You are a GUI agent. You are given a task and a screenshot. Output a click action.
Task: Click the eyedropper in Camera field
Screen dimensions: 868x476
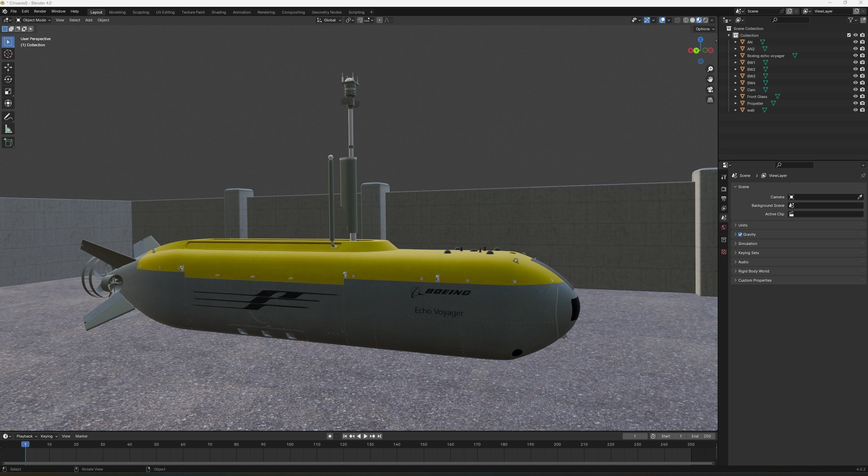point(860,197)
